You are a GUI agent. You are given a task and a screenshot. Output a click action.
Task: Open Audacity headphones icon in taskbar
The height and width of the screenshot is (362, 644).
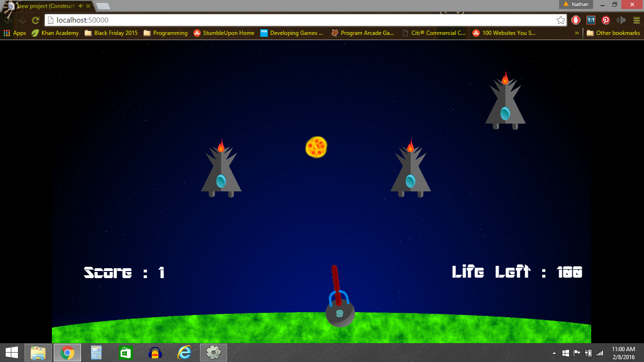(x=155, y=353)
